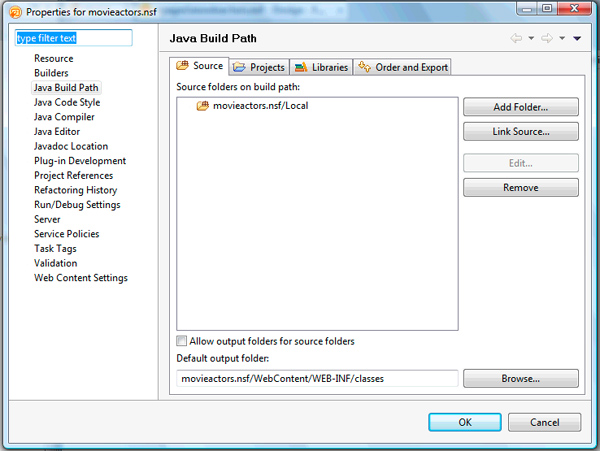The width and height of the screenshot is (600, 451).
Task: Switch to the Source tab
Action: (199, 66)
